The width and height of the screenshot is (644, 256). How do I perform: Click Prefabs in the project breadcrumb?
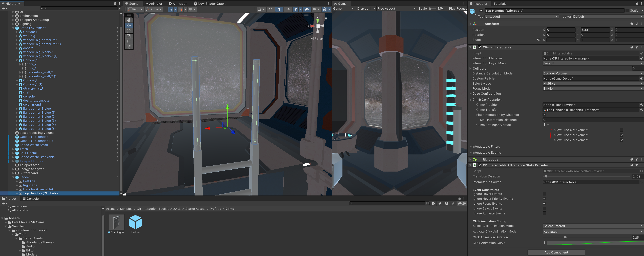click(215, 209)
